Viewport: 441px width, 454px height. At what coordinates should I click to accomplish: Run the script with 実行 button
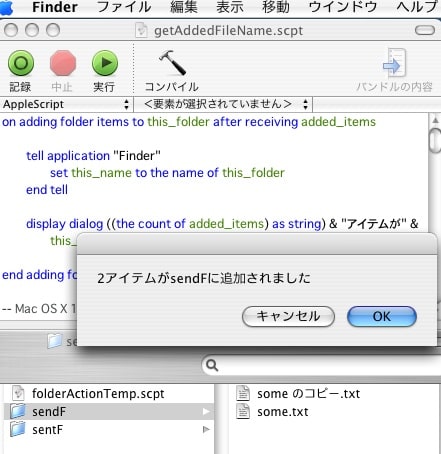point(105,63)
